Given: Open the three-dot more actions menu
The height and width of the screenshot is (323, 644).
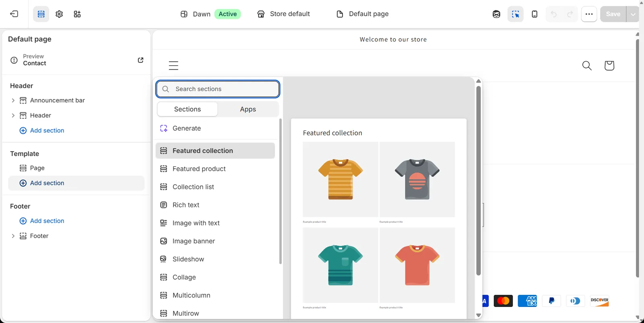Looking at the screenshot, I should point(589,14).
